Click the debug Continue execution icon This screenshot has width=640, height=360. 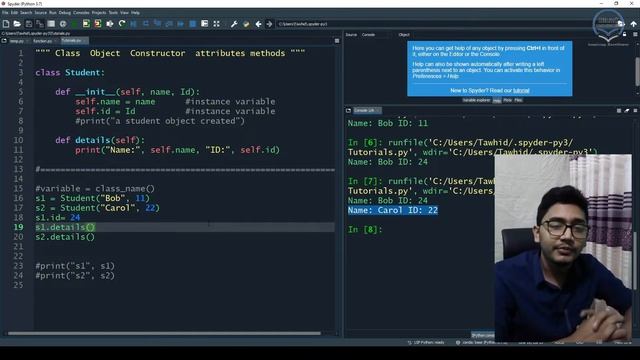click(x=181, y=24)
